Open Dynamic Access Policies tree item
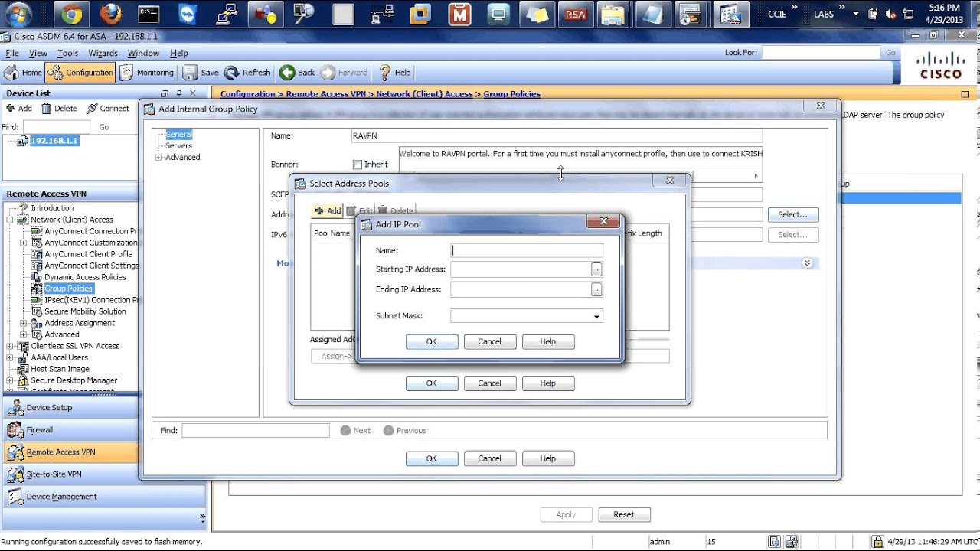The height and width of the screenshot is (551, 980). point(85,277)
